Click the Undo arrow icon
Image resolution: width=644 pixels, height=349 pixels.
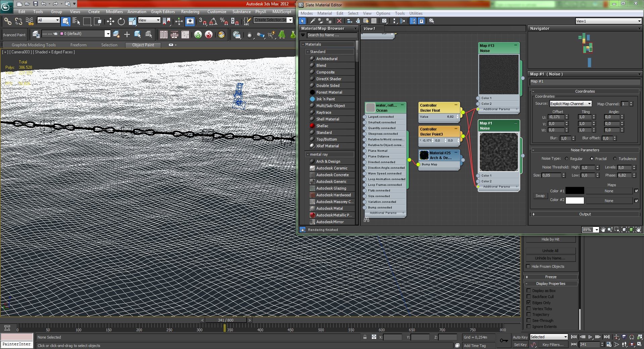point(43,4)
